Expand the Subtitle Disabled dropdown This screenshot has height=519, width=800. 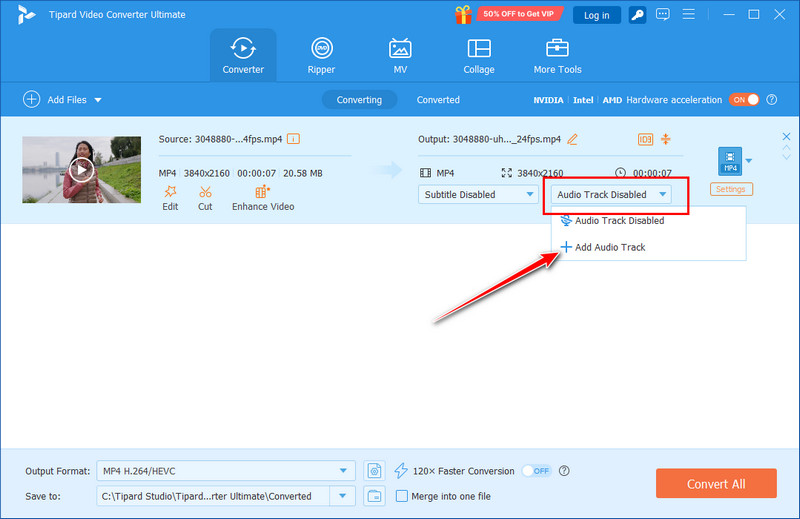(477, 194)
